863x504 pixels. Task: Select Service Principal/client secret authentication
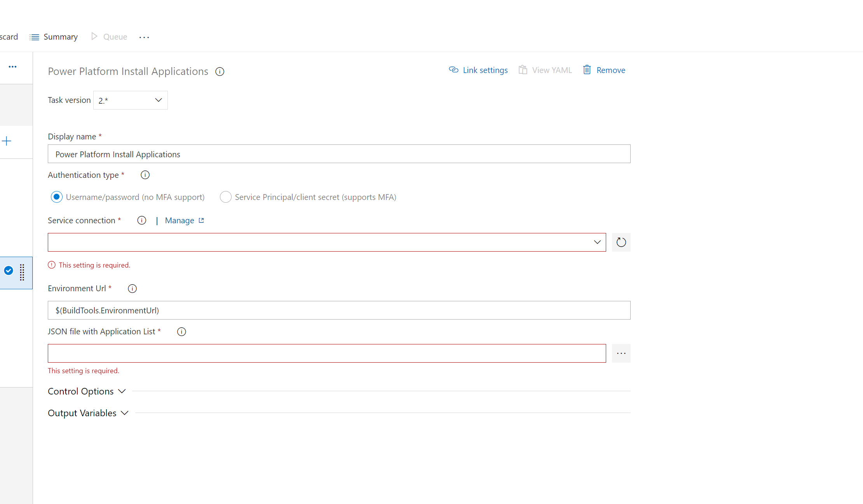tap(226, 197)
